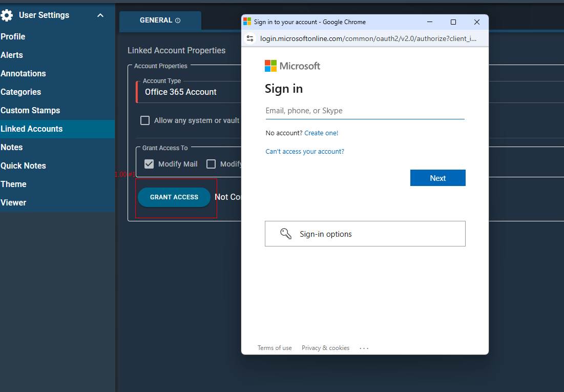The width and height of the screenshot is (564, 392).
Task: Open Privacy & cookies link
Action: click(325, 348)
